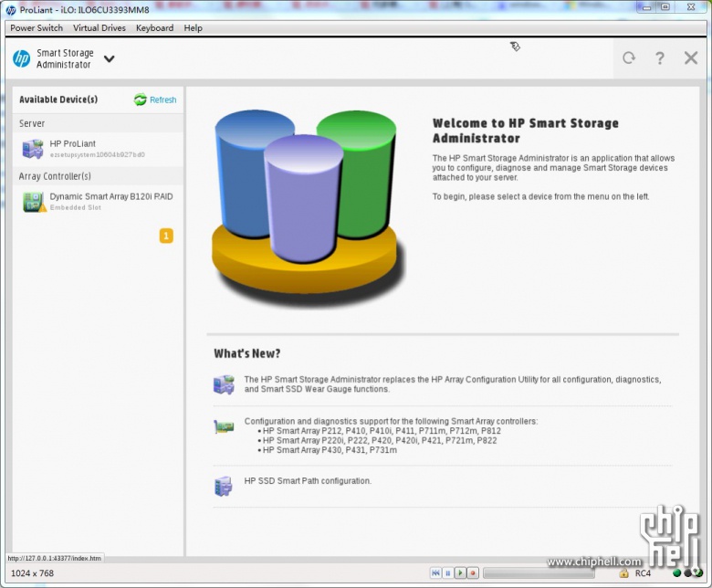
Task: Click the HP icon in window title bar
Action: coord(11,10)
